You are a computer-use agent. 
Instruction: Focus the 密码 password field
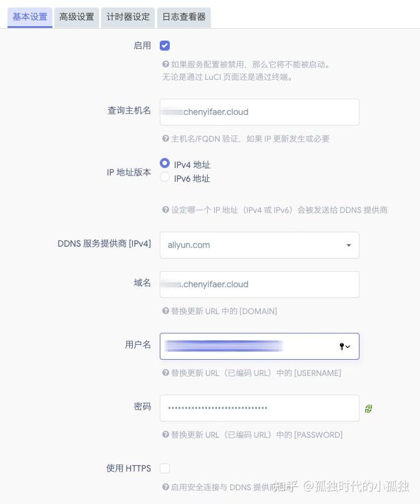(259, 408)
